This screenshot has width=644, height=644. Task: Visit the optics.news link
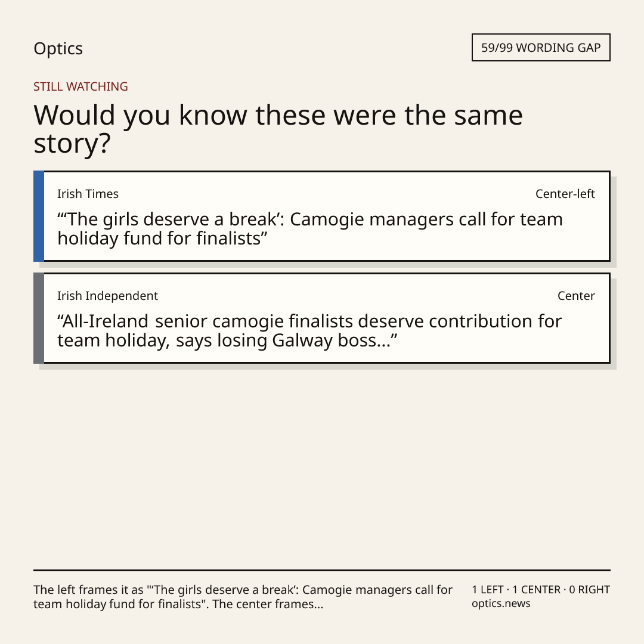(501, 603)
